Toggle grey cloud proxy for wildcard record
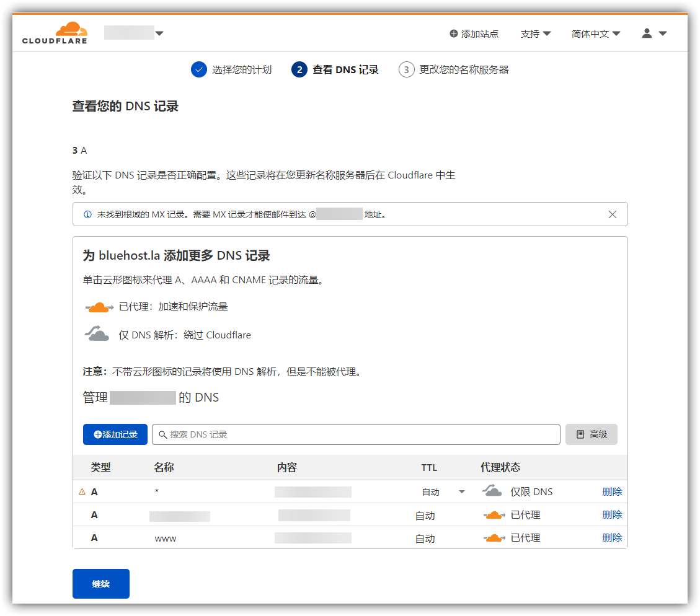Screen dimensions: 700x616 (492, 491)
